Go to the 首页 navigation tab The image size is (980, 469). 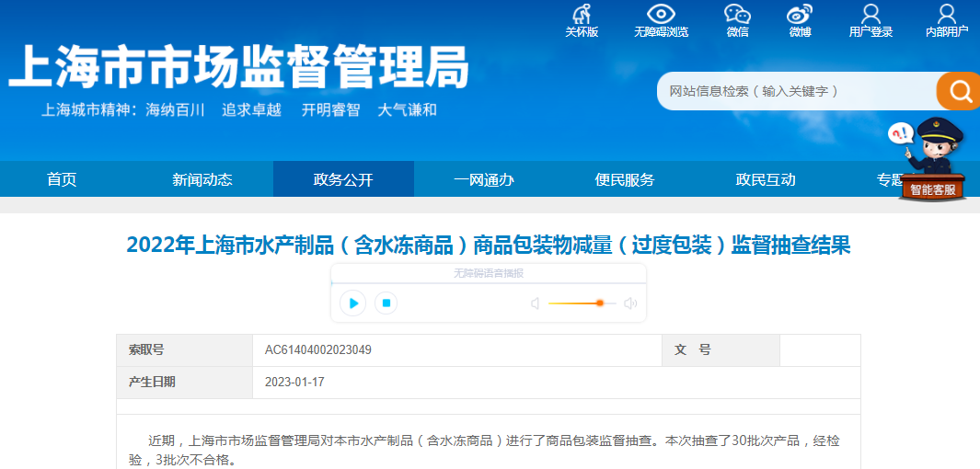(62, 180)
